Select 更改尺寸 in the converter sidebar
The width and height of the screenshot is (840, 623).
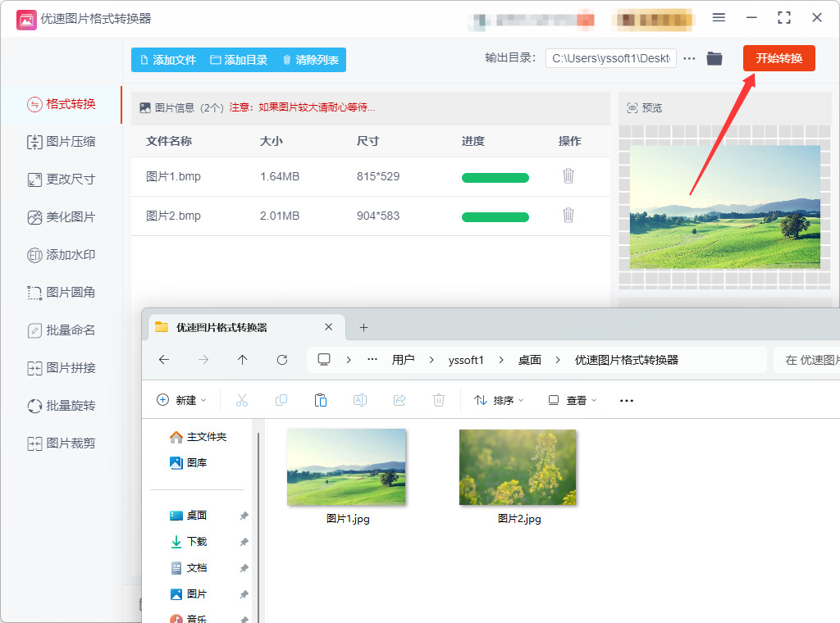tap(62, 180)
